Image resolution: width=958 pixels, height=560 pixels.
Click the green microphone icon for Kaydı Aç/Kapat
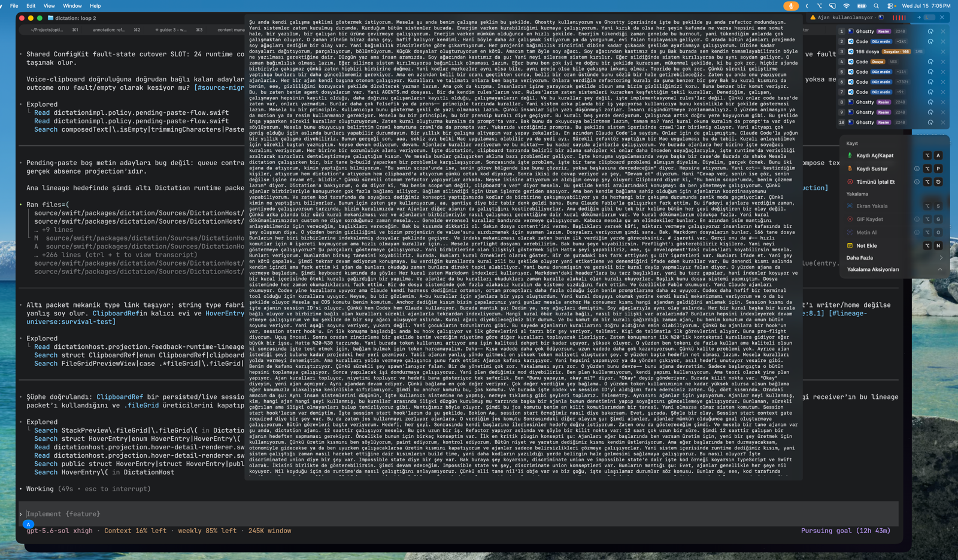pyautogui.click(x=850, y=156)
